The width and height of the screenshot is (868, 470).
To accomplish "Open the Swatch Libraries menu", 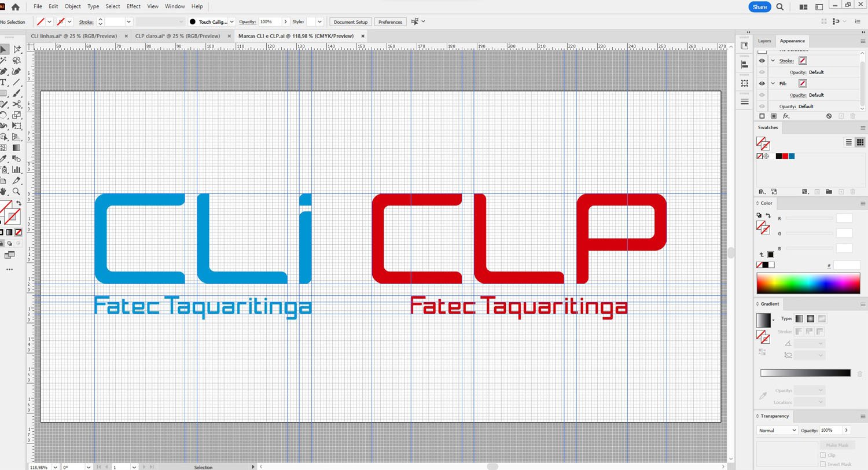I will 762,192.
